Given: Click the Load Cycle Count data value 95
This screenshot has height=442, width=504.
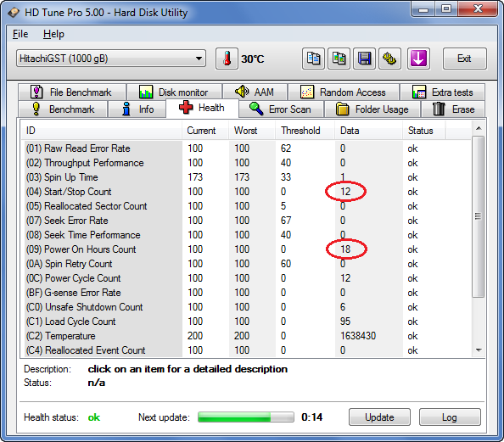Looking at the screenshot, I should [345, 322].
